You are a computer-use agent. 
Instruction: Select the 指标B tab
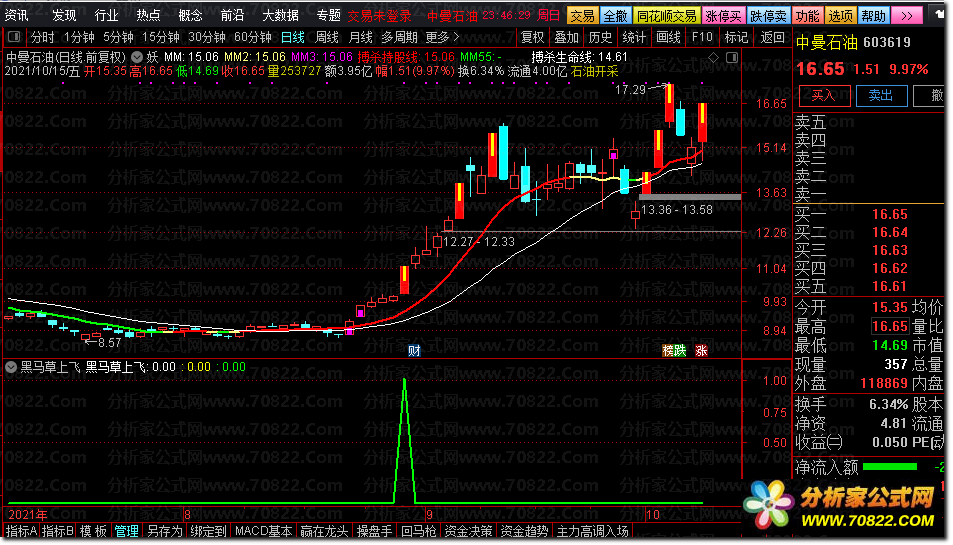tap(58, 531)
